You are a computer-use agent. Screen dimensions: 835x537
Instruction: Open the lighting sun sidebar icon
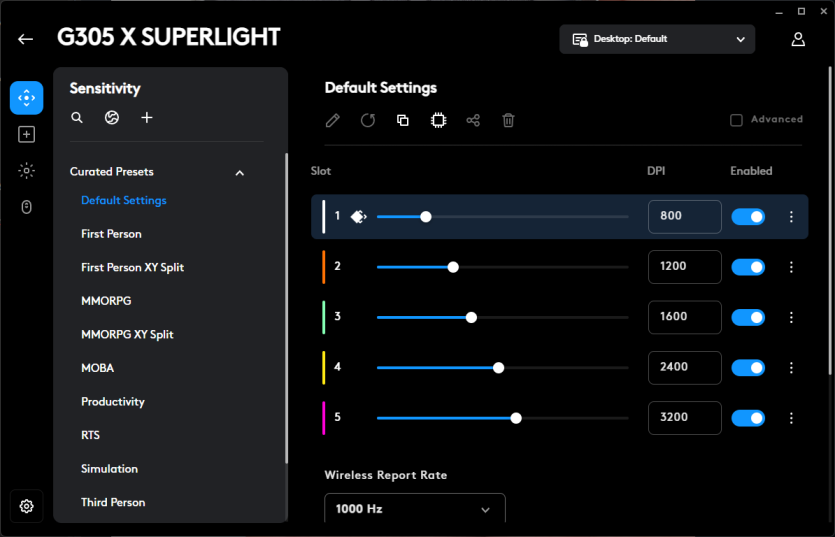coord(27,170)
